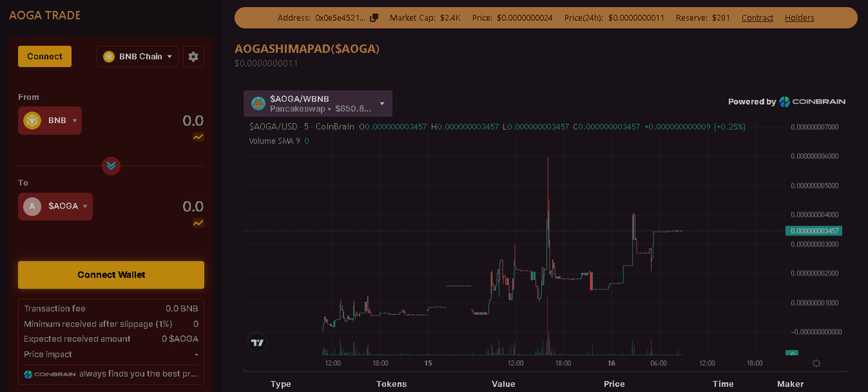This screenshot has height=392, width=868.
Task: Click the Pancakeswap pair logo icon
Action: (258, 103)
